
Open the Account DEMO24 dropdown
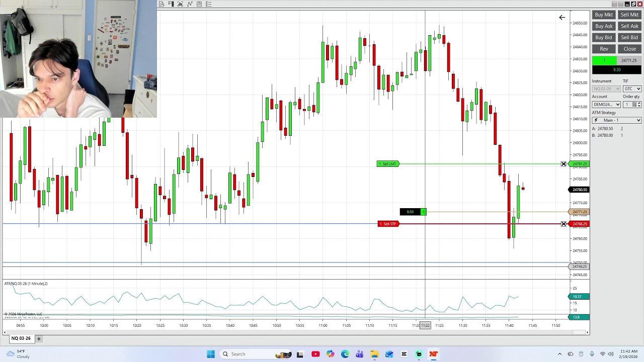tap(606, 105)
